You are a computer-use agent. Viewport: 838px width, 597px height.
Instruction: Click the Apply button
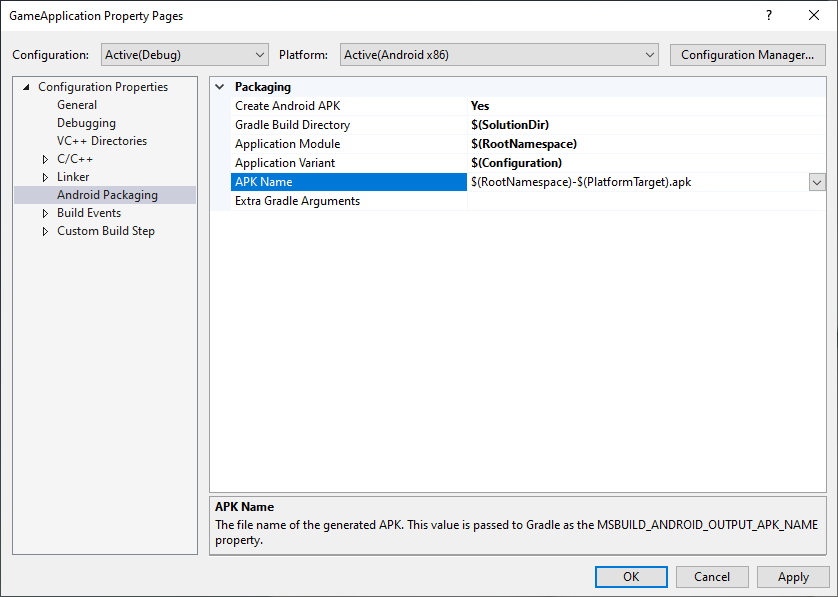(x=792, y=577)
